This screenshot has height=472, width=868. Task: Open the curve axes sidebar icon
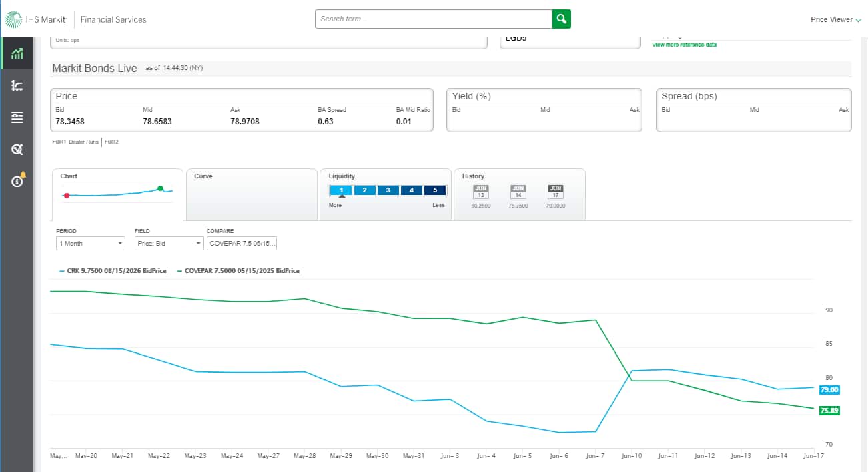(x=17, y=85)
